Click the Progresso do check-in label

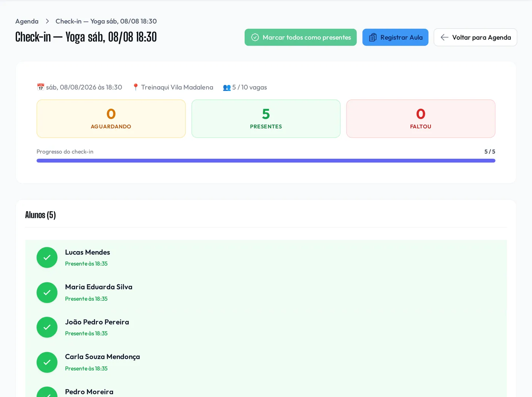pyautogui.click(x=65, y=151)
